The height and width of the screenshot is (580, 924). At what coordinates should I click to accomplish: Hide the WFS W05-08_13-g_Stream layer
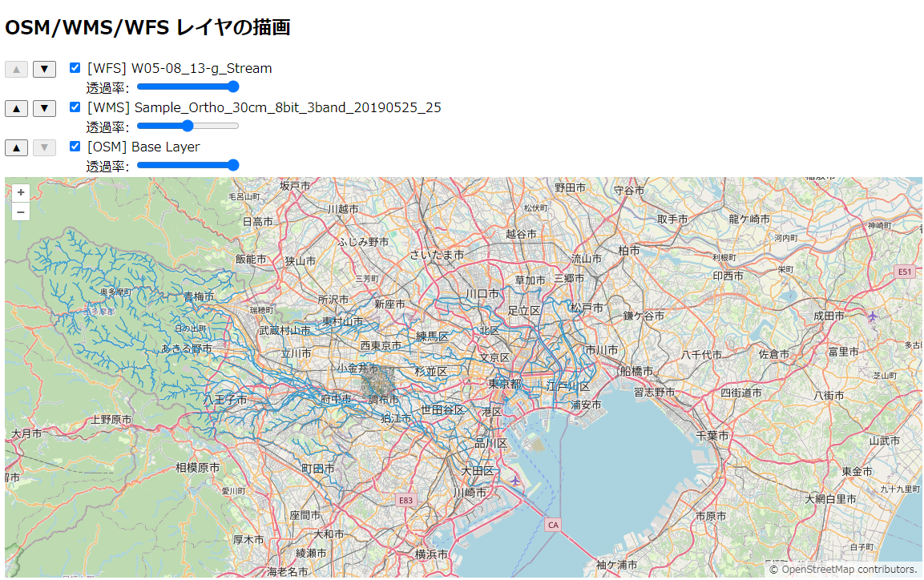coord(75,68)
